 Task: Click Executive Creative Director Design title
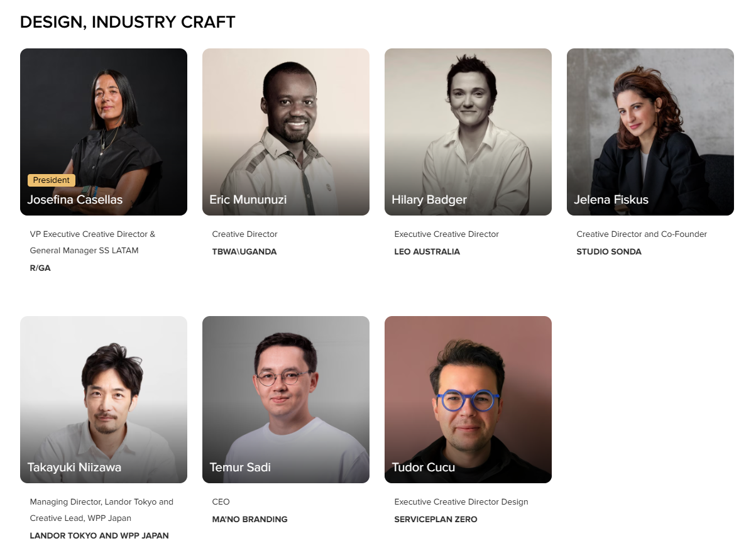[461, 502]
